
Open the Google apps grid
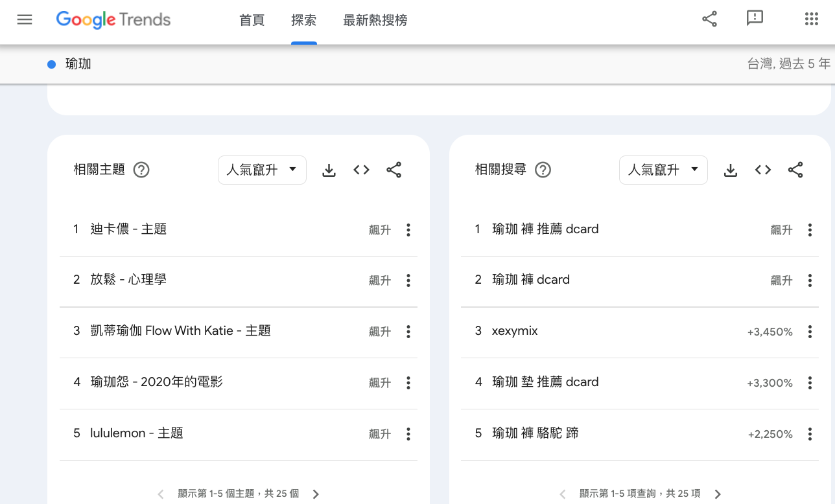812,19
